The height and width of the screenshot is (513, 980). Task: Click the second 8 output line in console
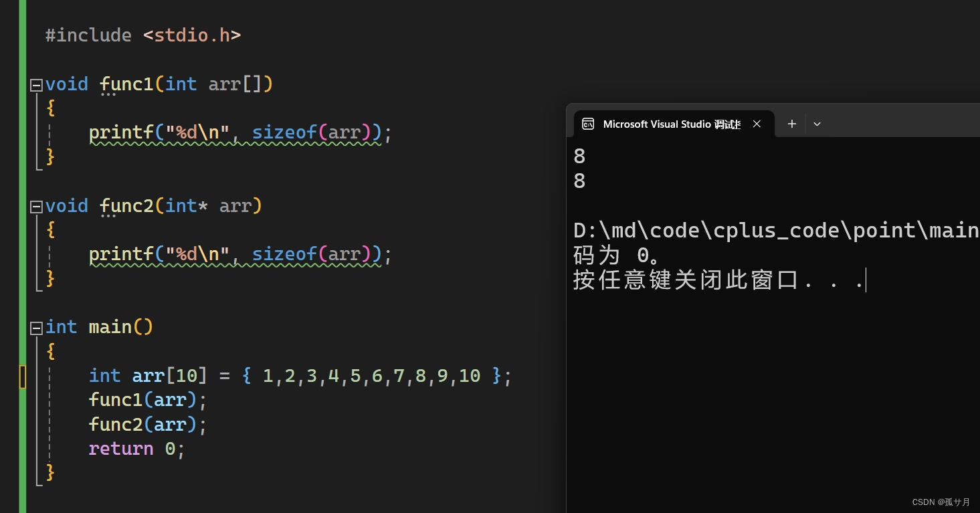tap(579, 181)
